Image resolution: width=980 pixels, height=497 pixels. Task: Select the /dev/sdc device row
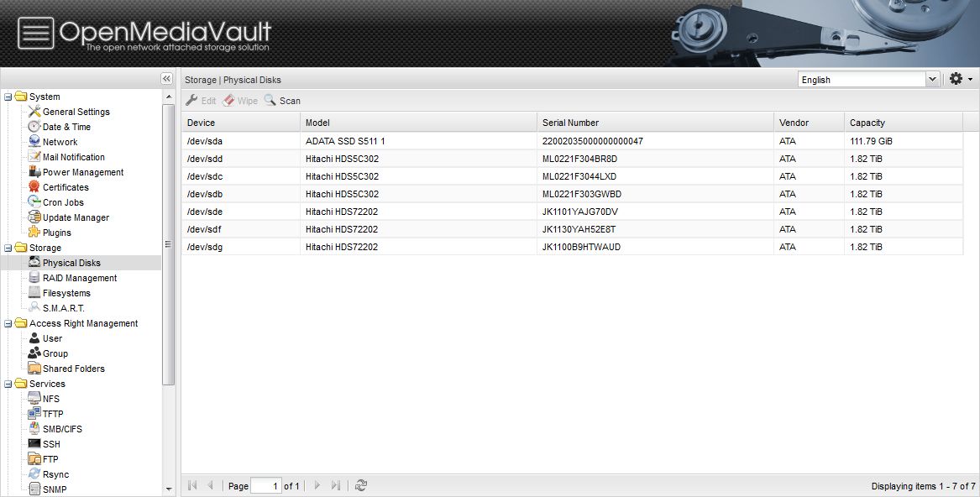(x=572, y=176)
